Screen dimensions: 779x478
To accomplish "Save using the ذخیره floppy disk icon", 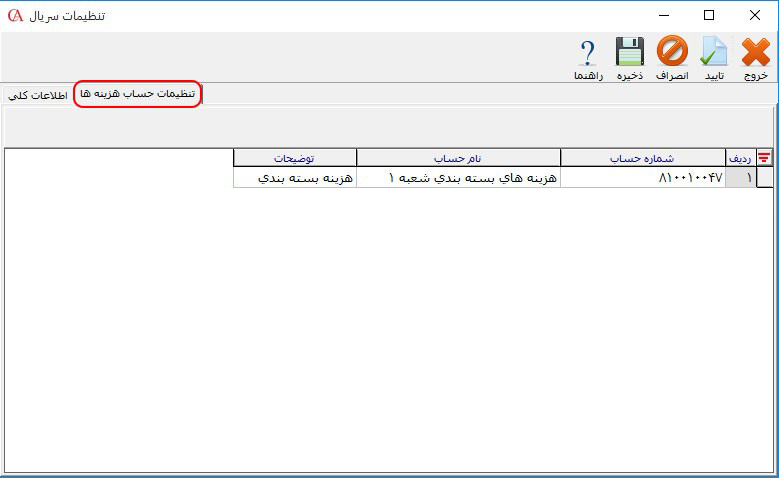I will pyautogui.click(x=629, y=57).
